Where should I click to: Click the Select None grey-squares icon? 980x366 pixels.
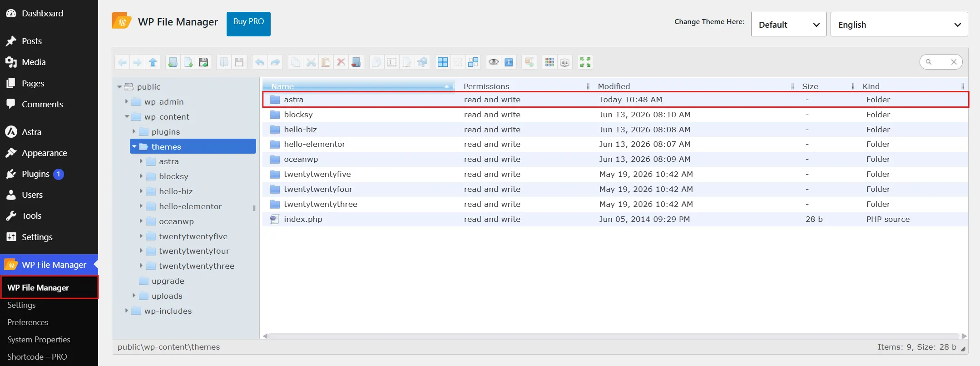458,62
